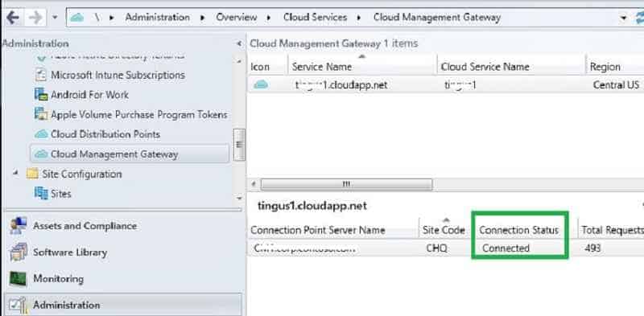
Task: Open the navigation history dropdown arrow
Action: pyautogui.click(x=56, y=18)
